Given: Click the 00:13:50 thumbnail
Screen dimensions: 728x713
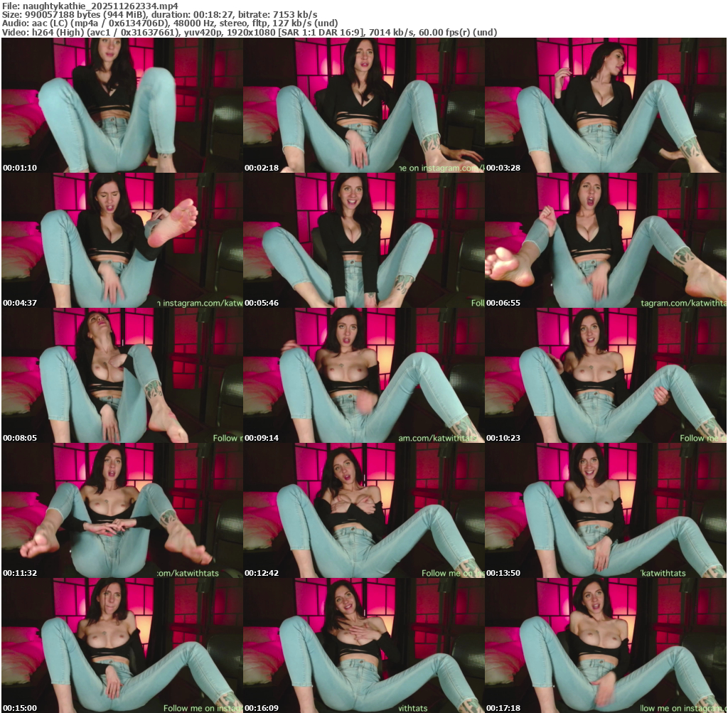Looking at the screenshot, I should (606, 510).
